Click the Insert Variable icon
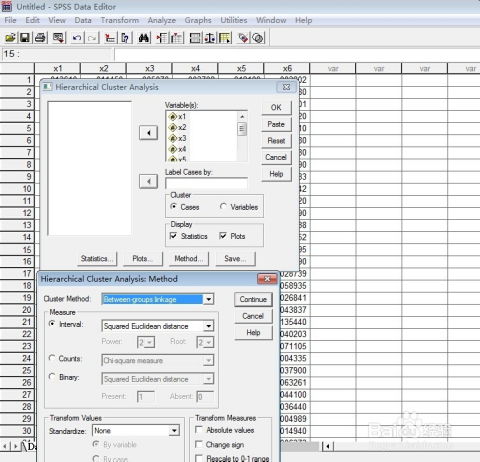Image resolution: width=480 pixels, height=462 pixels. pyautogui.click(x=177, y=38)
